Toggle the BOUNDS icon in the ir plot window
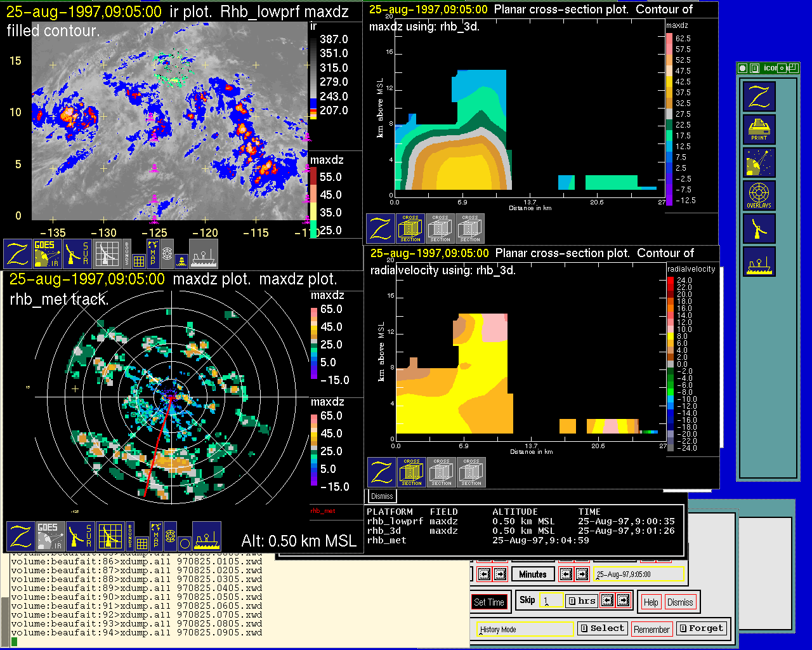 [127, 253]
